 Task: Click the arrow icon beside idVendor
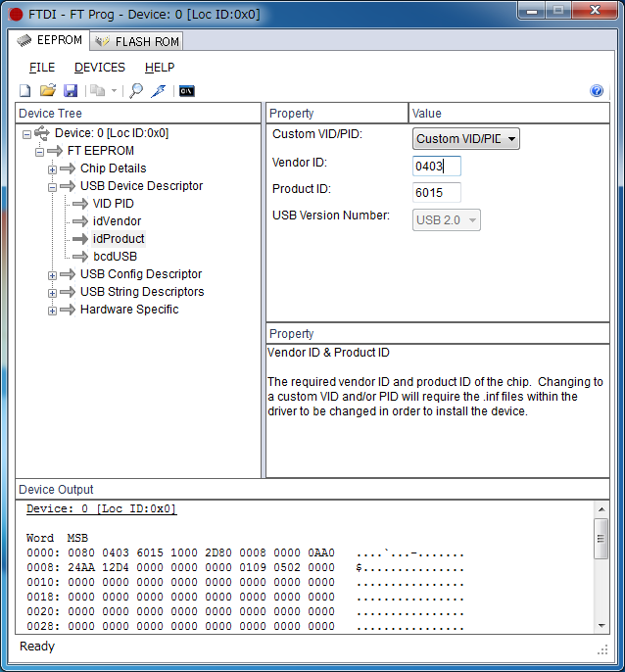click(x=80, y=221)
